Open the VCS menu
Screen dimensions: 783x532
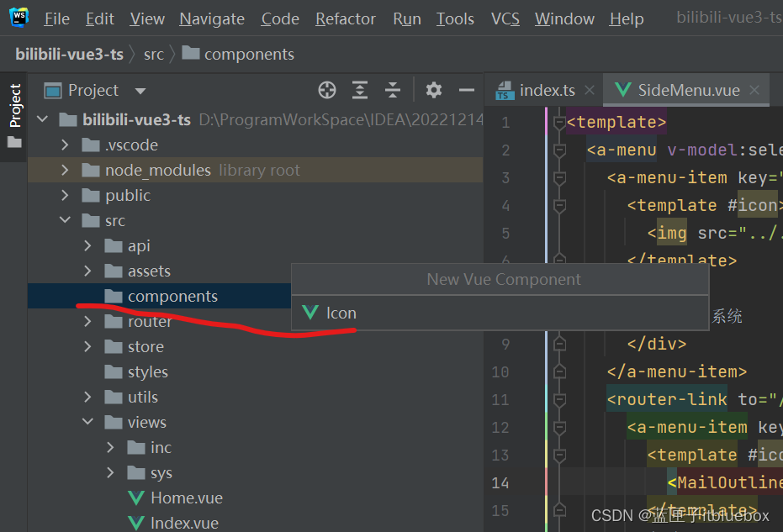pos(505,18)
